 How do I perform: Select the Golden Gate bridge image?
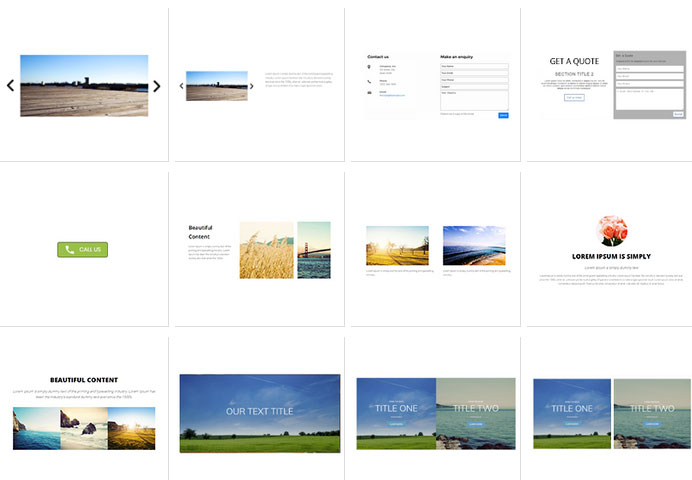pos(314,250)
